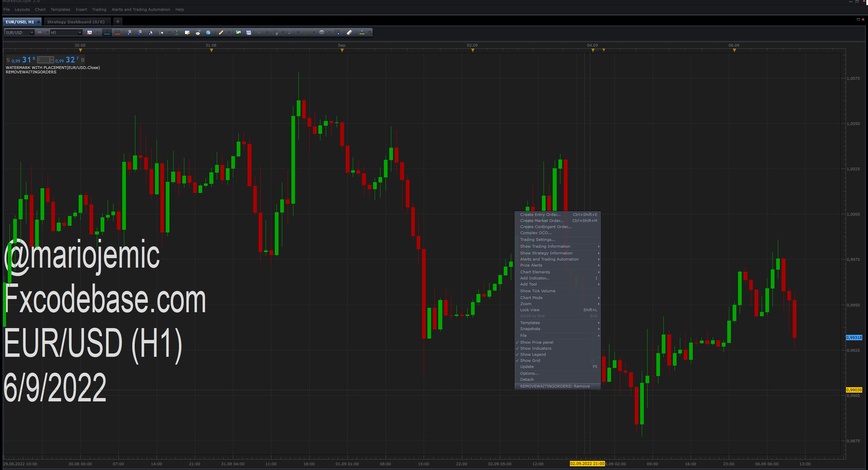Image resolution: width=868 pixels, height=470 pixels.
Task: Click the 0,99030 yellow price marker
Action: pyautogui.click(x=854, y=390)
